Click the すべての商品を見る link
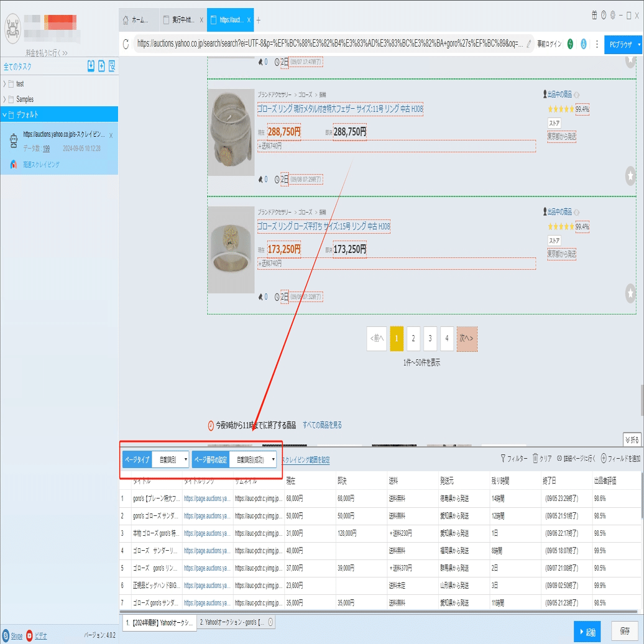 click(323, 425)
